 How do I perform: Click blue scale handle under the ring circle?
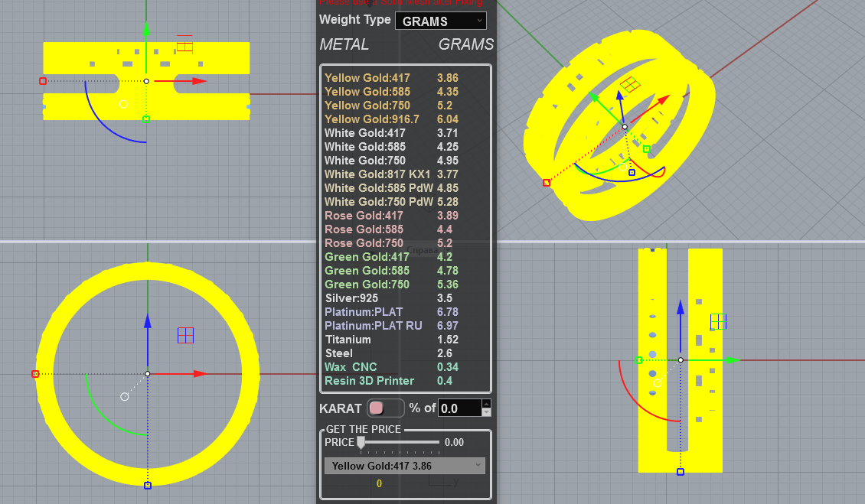[147, 486]
